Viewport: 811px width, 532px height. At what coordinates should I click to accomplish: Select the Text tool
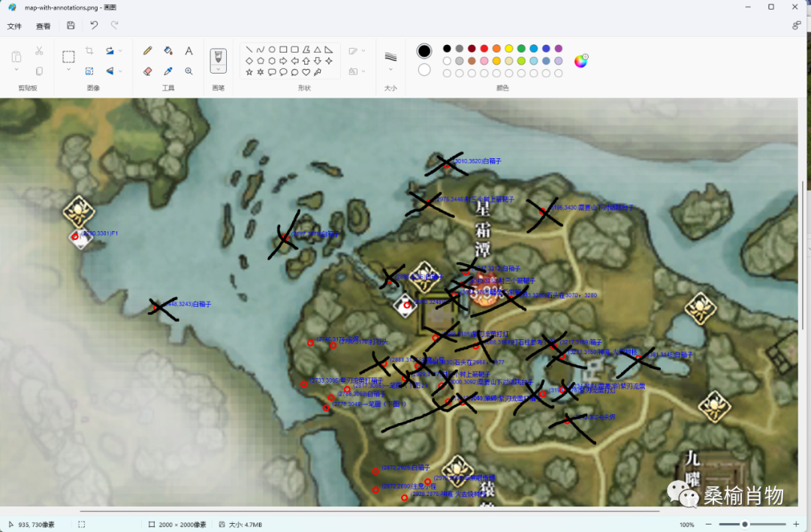[x=188, y=51]
